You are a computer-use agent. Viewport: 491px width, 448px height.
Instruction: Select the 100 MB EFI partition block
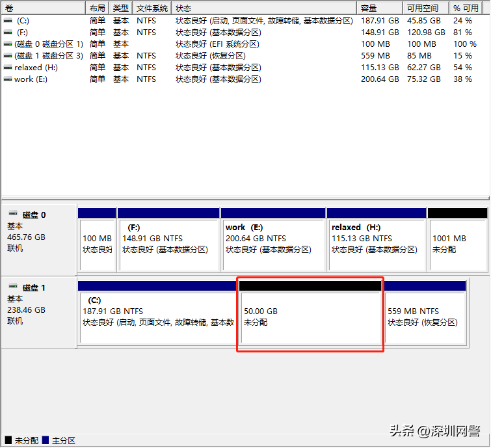(x=97, y=240)
